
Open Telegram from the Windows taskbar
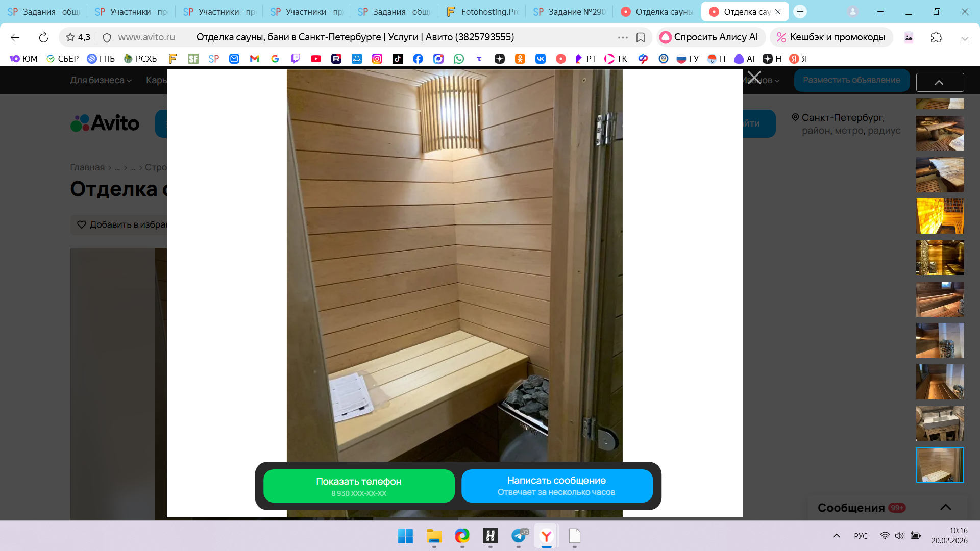(x=519, y=536)
